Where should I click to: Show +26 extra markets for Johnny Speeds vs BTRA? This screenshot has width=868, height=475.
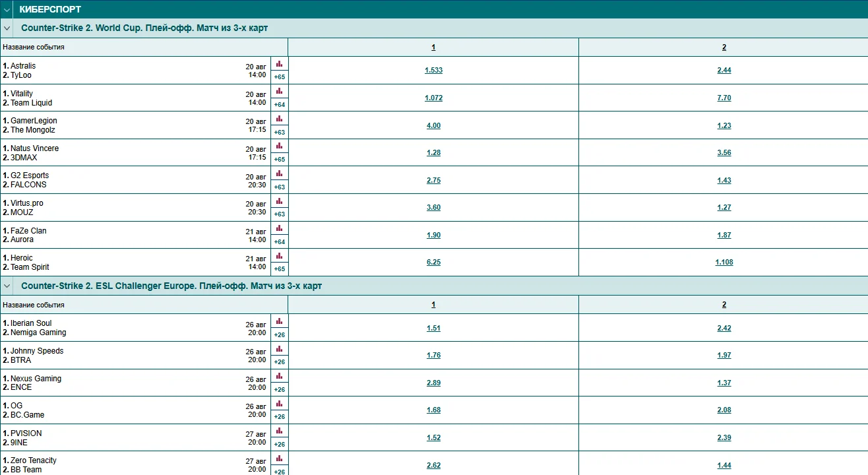point(280,362)
